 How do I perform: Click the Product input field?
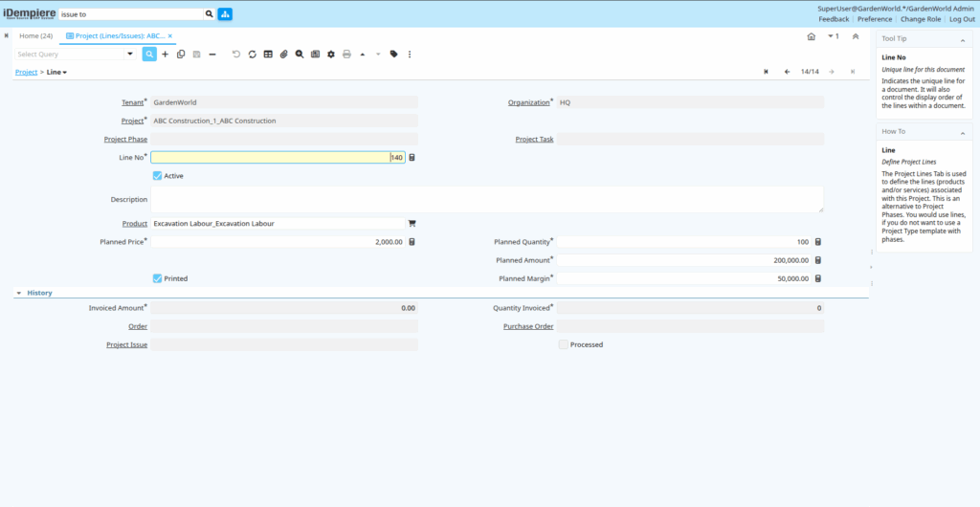(278, 223)
